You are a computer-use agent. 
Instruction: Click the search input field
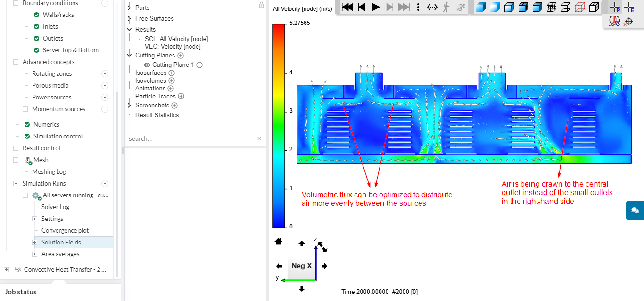191,138
